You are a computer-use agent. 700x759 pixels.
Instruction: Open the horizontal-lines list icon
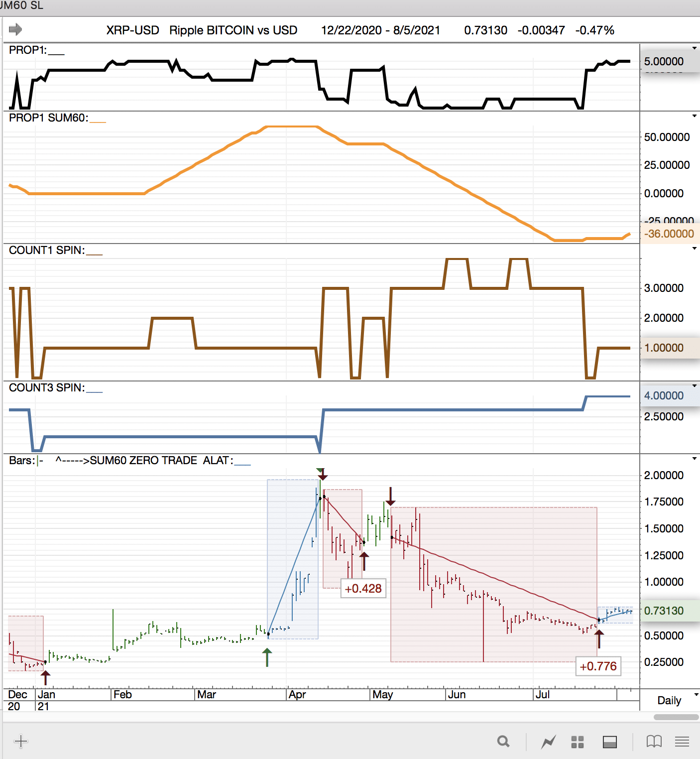[x=682, y=742]
